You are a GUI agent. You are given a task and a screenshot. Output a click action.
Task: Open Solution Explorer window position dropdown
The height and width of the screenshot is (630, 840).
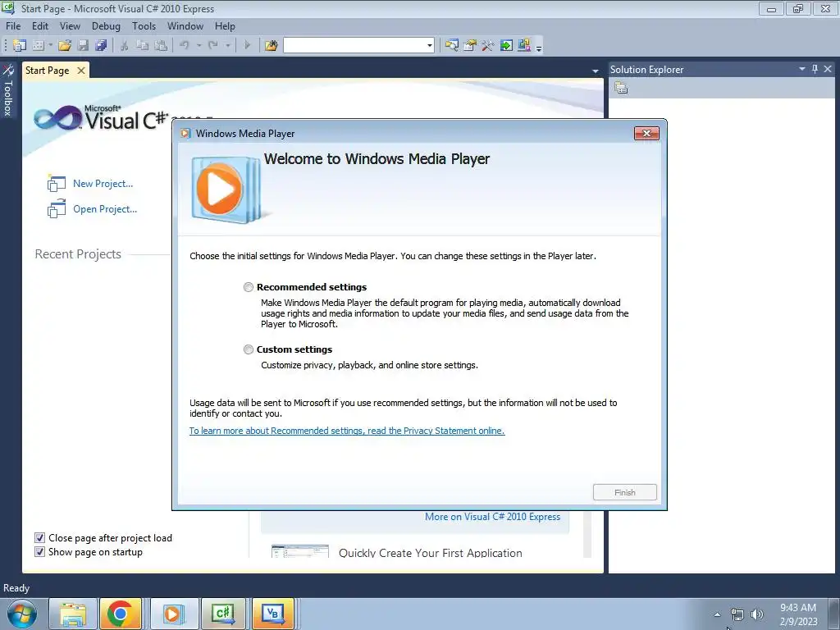click(x=802, y=69)
